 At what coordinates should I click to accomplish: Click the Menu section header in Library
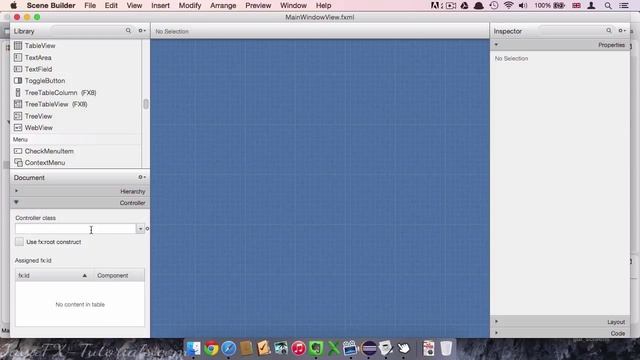tap(76, 140)
